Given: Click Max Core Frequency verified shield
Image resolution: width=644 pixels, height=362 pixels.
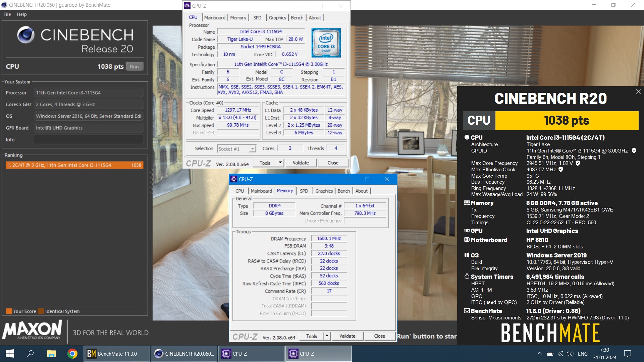Looking at the screenshot, I should click(578, 163).
